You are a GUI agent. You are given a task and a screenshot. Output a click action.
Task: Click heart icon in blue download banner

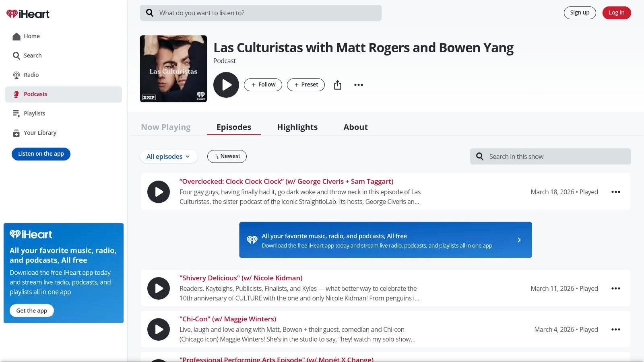click(x=252, y=240)
